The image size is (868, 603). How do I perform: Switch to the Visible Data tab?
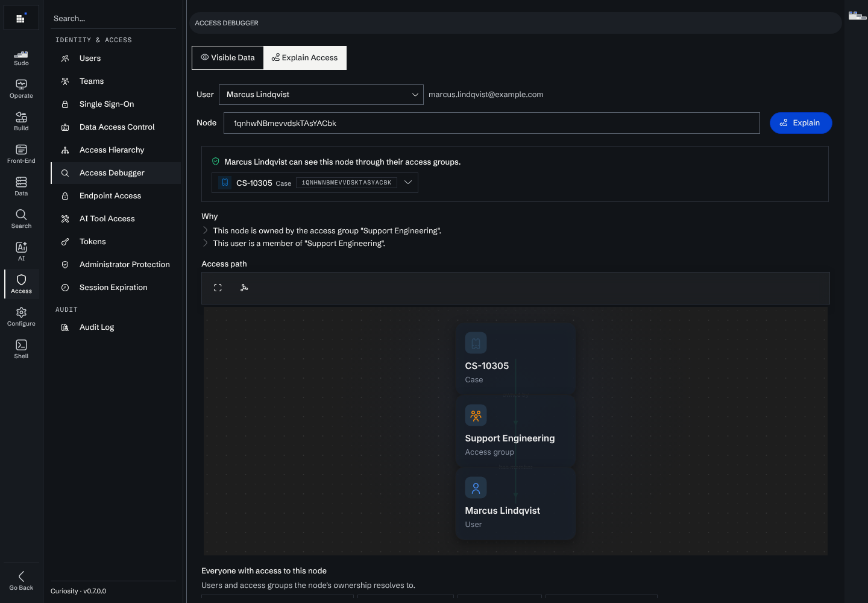[x=228, y=58]
